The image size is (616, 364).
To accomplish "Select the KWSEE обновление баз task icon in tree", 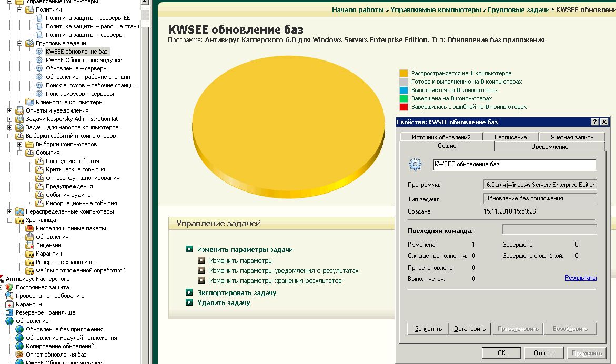I will [x=39, y=52].
